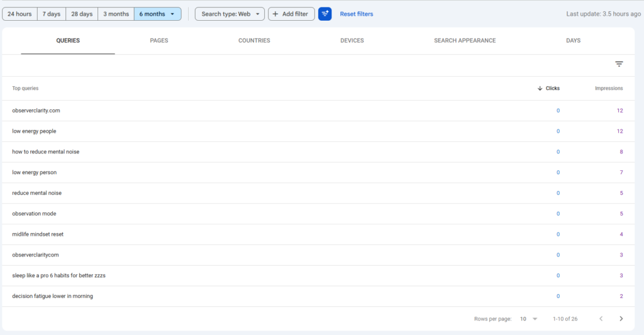Select the observerclarity.com query row
Image resolution: width=644 pixels, height=335 pixels.
coord(318,111)
